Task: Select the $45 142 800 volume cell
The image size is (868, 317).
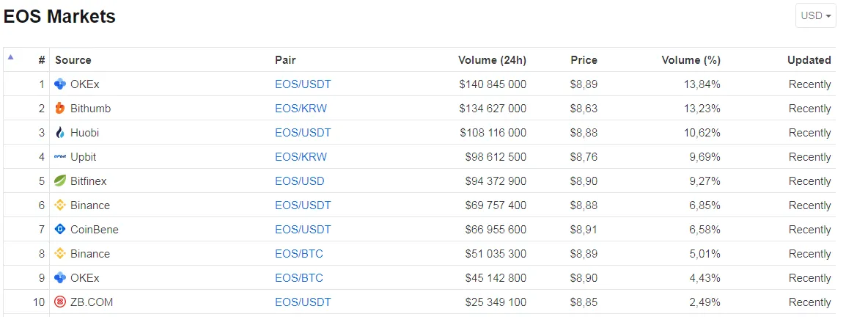Action: click(x=496, y=277)
